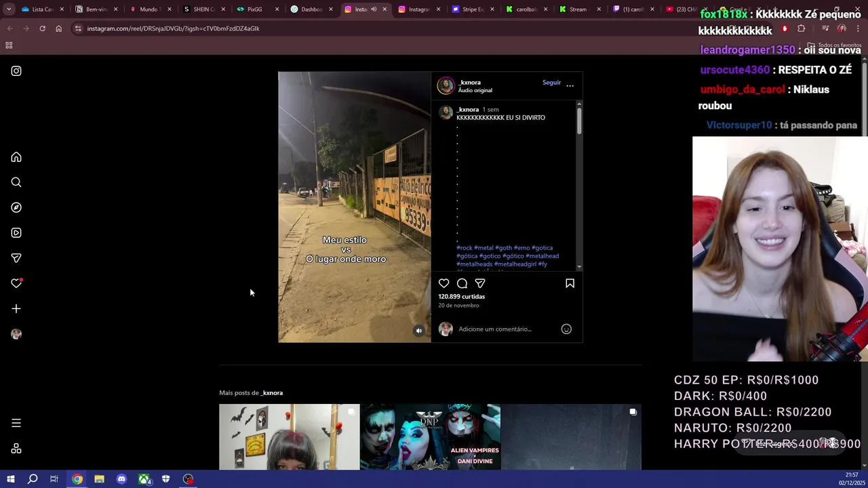Viewport: 868px width, 488px height.
Task: Share the reel using the paper plane icon
Action: click(x=480, y=283)
